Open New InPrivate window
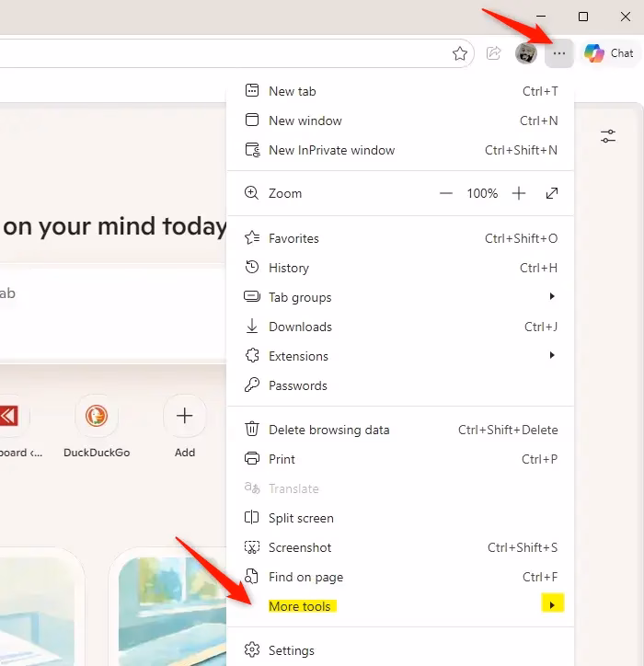This screenshot has height=666, width=644. click(400, 150)
